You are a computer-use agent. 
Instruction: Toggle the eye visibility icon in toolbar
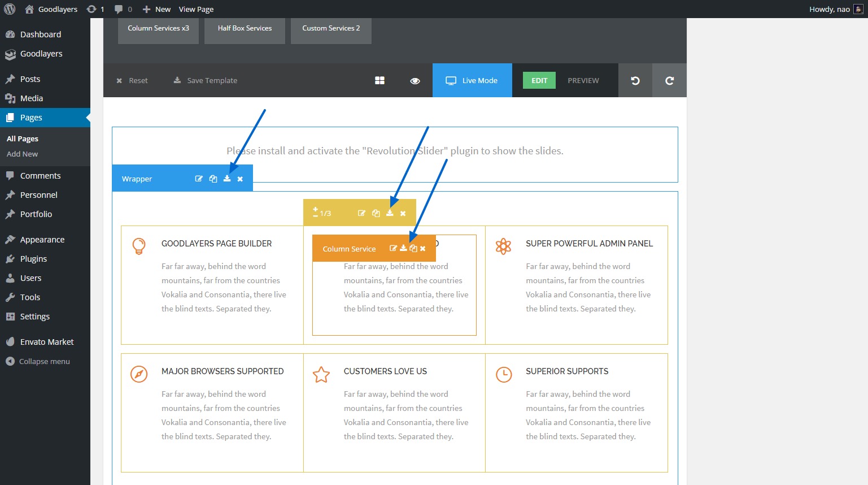coord(415,81)
